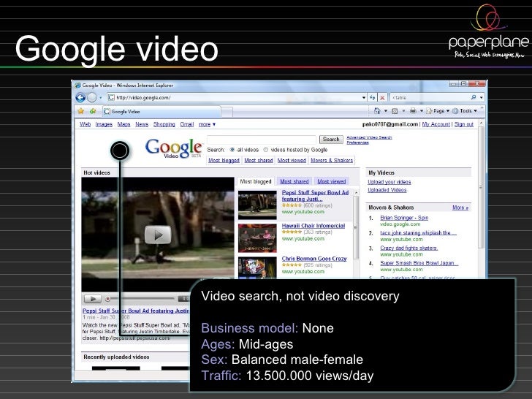Click the hot videos list scrollbar
The image size is (532, 399).
[356, 227]
